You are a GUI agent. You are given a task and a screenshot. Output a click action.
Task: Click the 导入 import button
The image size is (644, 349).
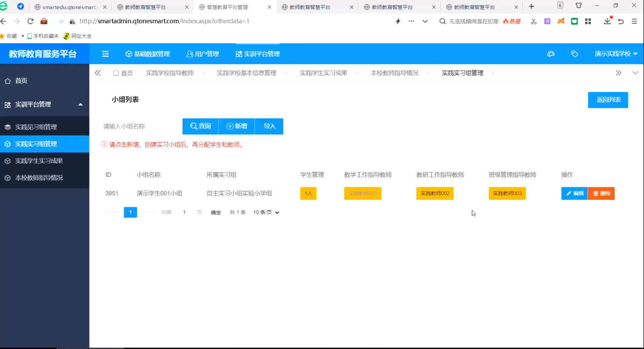pos(269,126)
